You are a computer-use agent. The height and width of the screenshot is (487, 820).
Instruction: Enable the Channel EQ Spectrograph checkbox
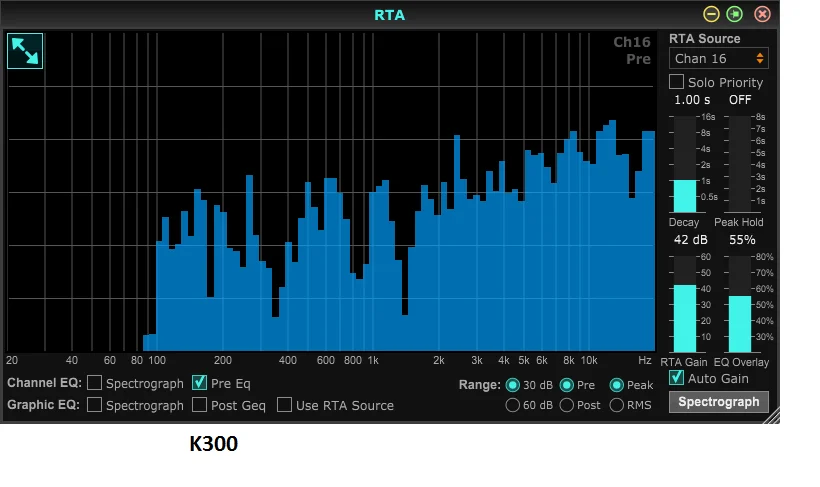click(94, 383)
